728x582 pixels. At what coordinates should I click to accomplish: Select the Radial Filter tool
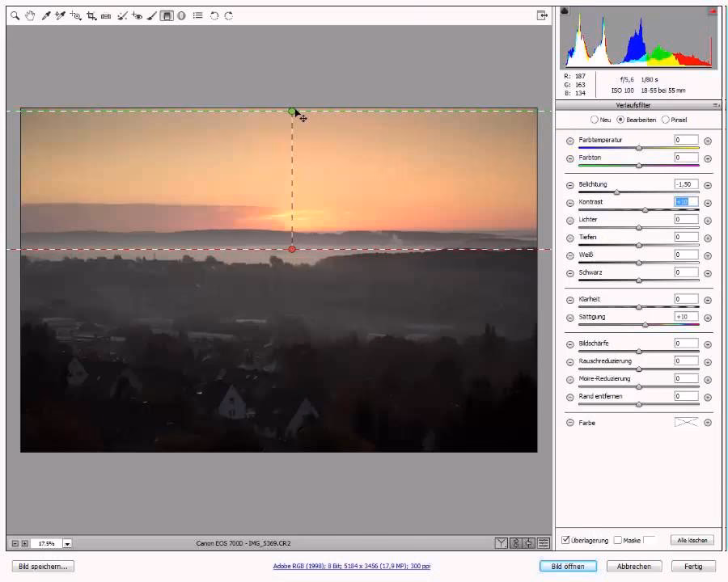click(x=180, y=15)
